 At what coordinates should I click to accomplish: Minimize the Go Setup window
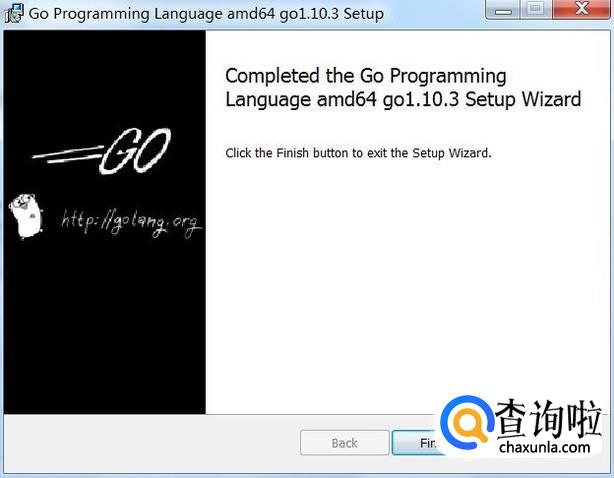tap(503, 10)
